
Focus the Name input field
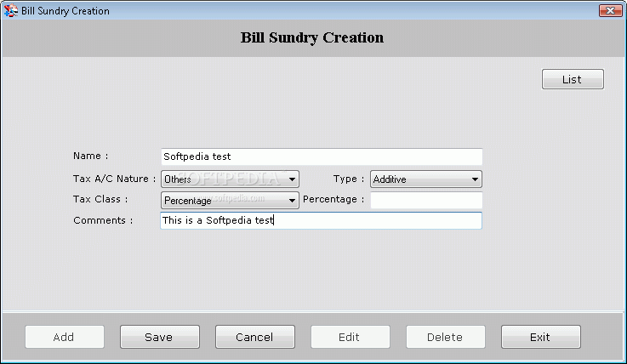coord(322,156)
